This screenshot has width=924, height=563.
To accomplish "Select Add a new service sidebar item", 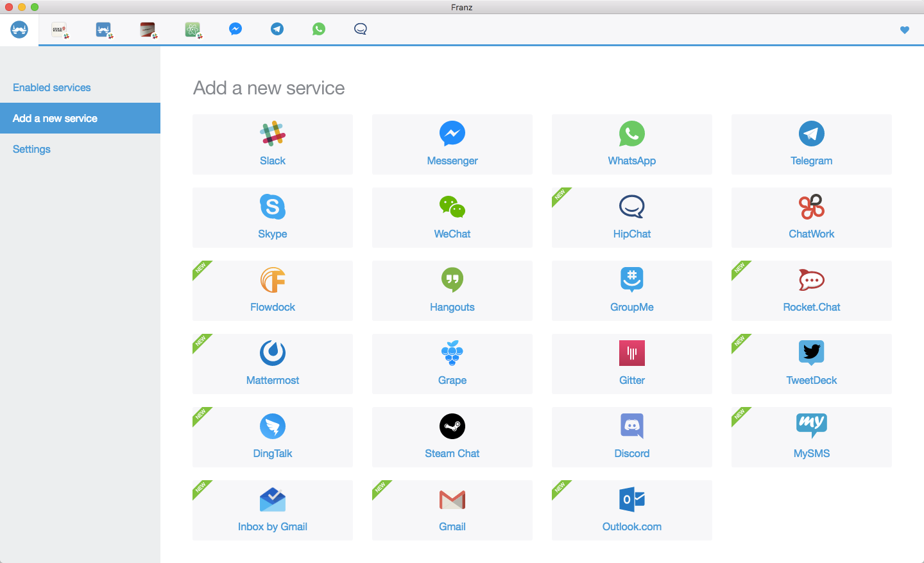I will click(80, 118).
